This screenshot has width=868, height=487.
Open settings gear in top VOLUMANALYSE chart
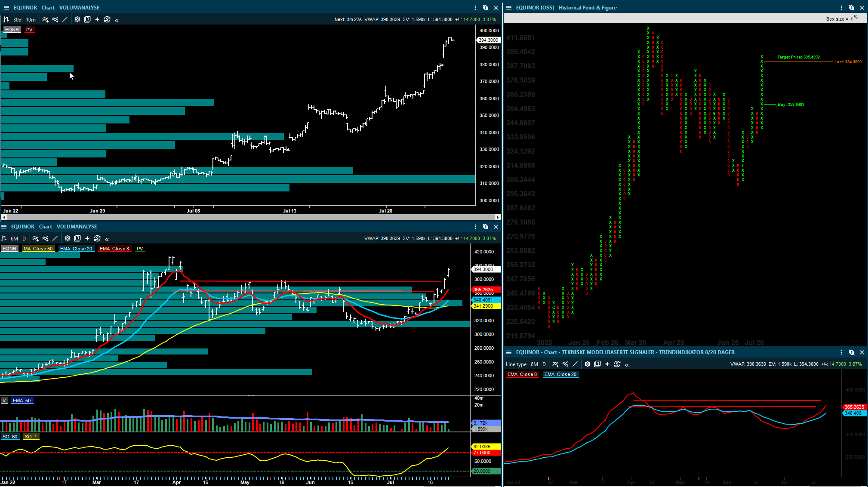77,19
